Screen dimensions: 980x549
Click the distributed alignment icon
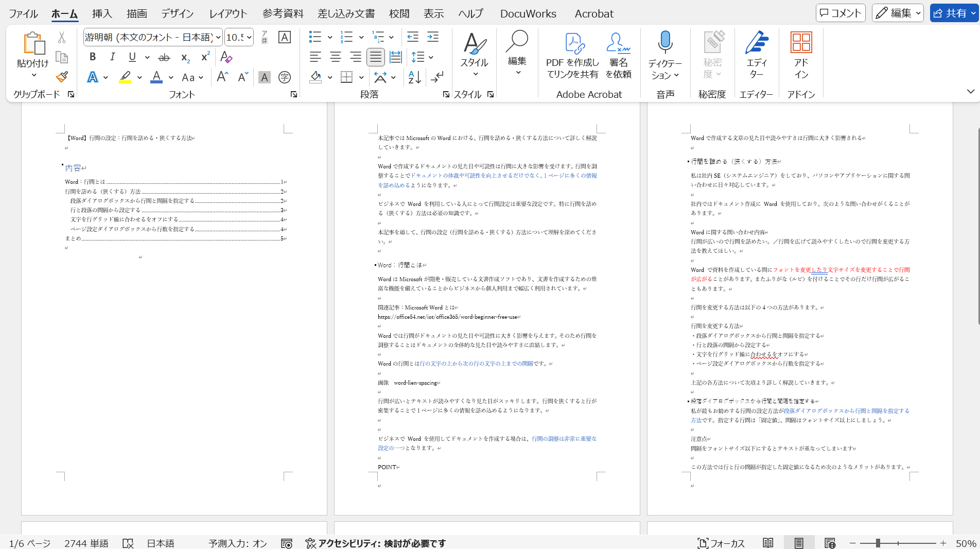click(x=395, y=57)
